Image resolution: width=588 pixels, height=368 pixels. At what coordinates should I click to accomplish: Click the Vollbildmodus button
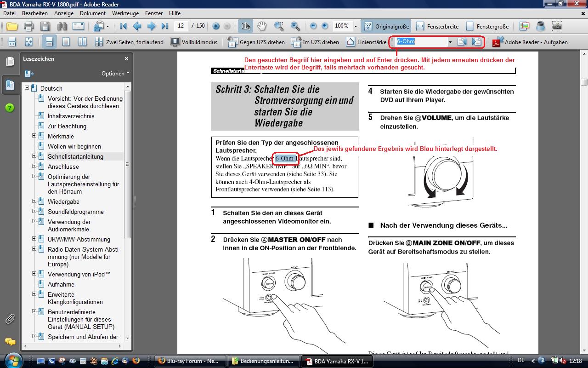193,42
